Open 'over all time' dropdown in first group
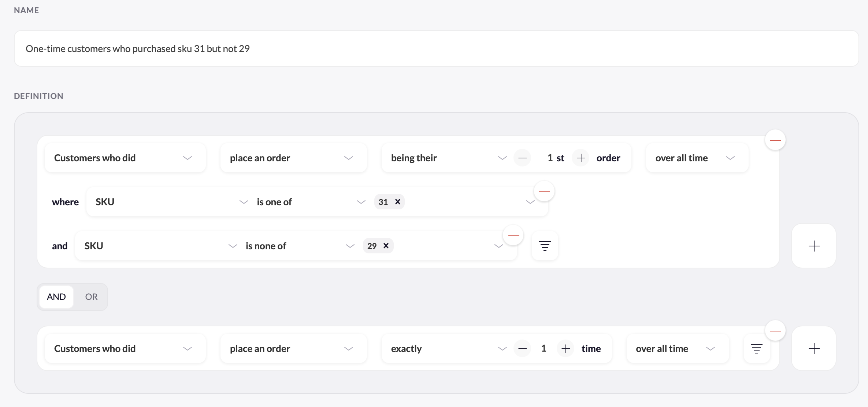 tap(697, 158)
